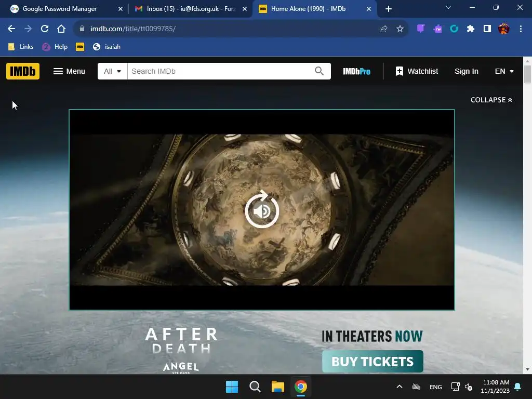Viewport: 532px width, 399px height.
Task: Close the Google Password Manager tab
Action: pos(121,9)
